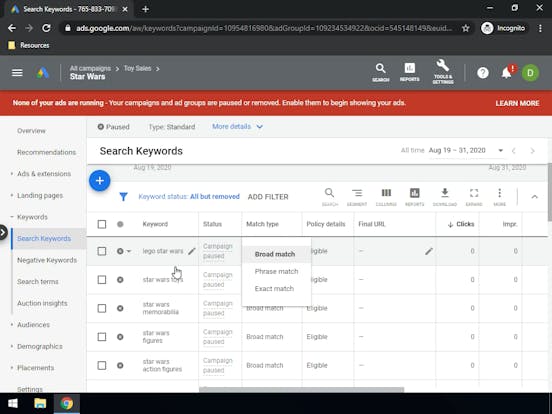Collapse the chart with up chevron
The width and height of the screenshot is (552, 414).
click(x=534, y=197)
